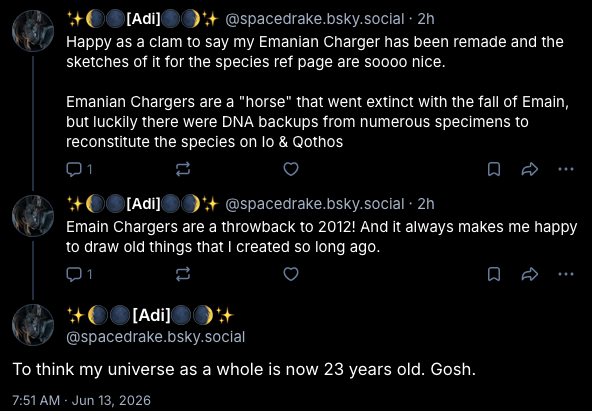Like the throwback to 2012 post

(291, 274)
